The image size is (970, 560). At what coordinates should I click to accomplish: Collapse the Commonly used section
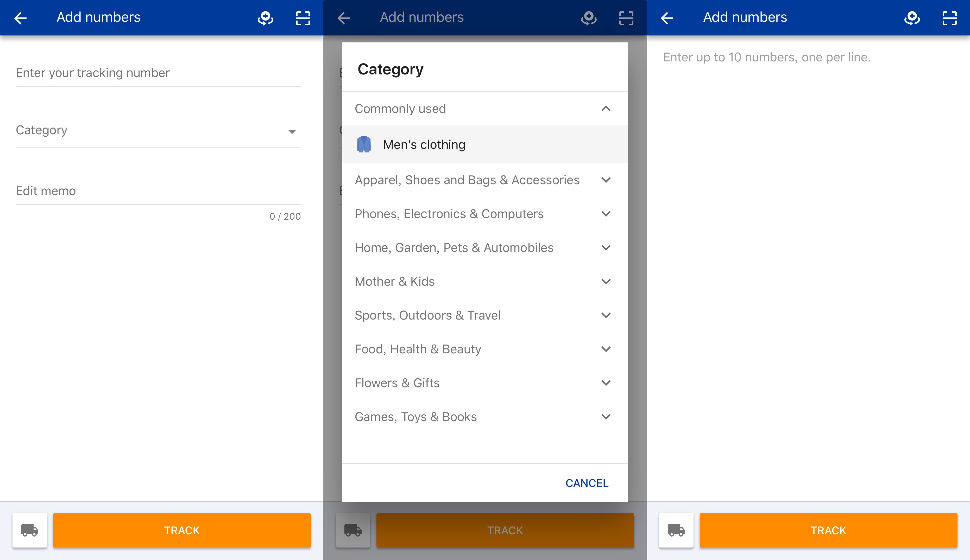coord(606,108)
